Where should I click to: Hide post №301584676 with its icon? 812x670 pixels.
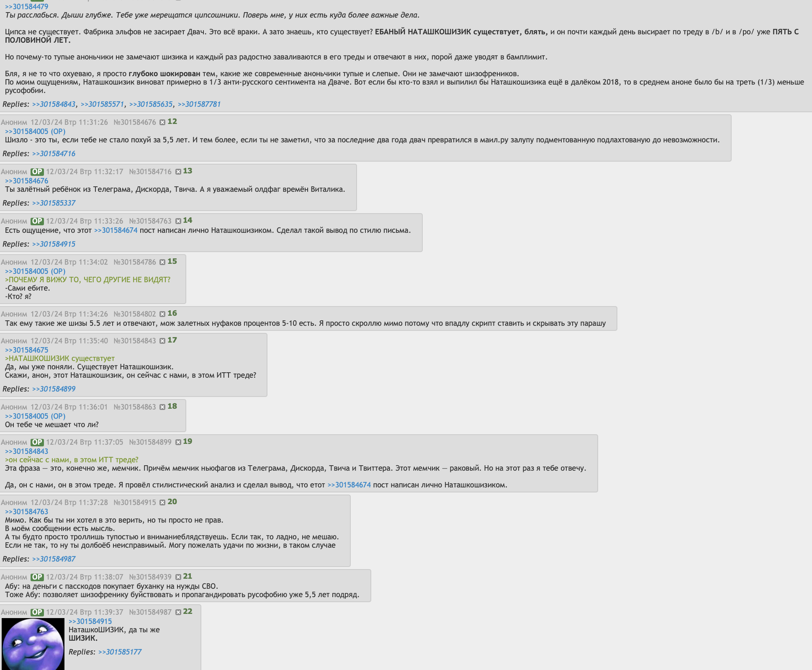tap(162, 122)
